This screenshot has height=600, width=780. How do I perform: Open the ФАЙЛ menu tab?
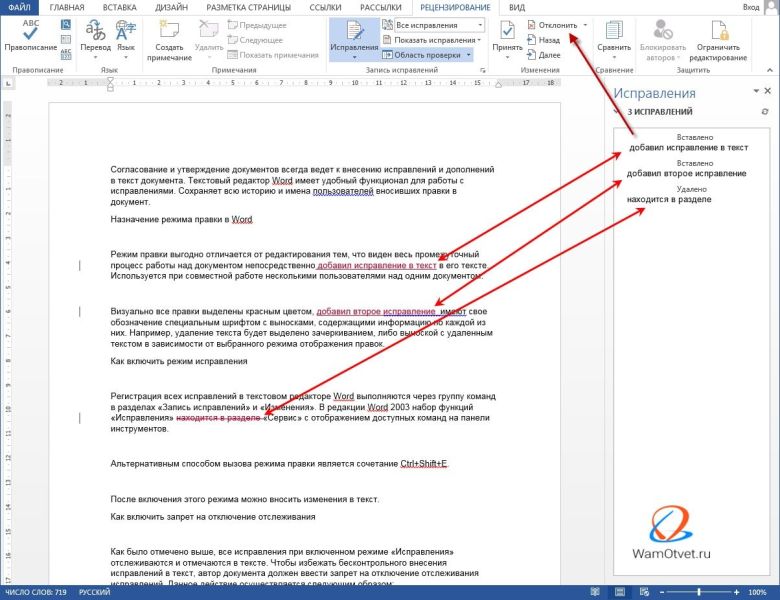tap(19, 7)
